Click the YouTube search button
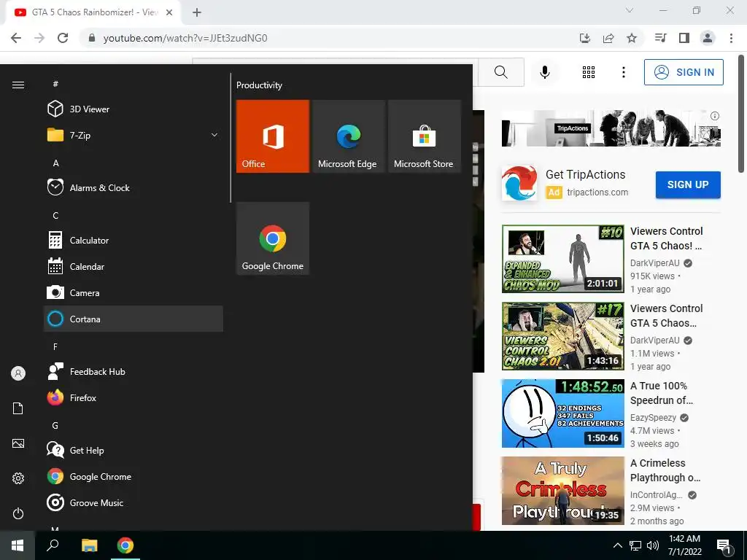Image resolution: width=747 pixels, height=560 pixels. pos(500,72)
